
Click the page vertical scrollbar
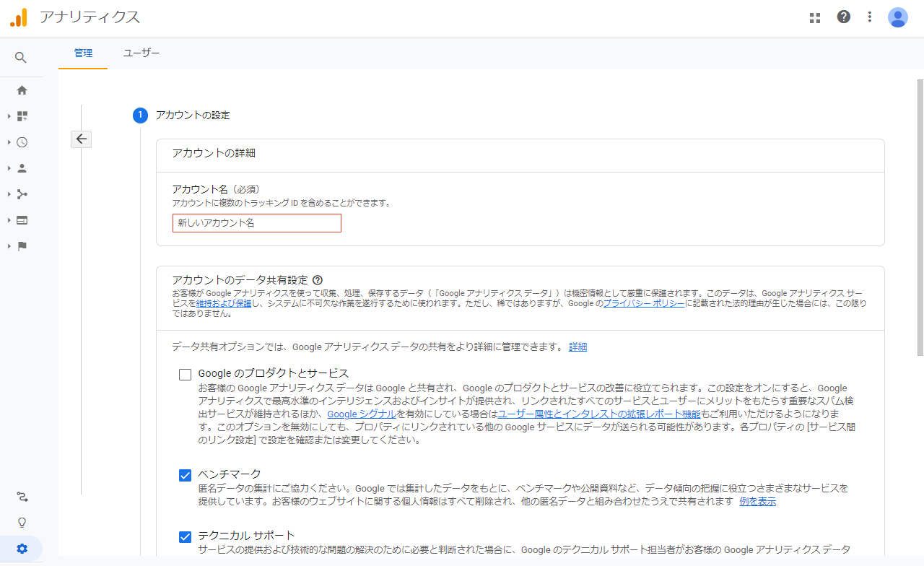click(x=920, y=217)
